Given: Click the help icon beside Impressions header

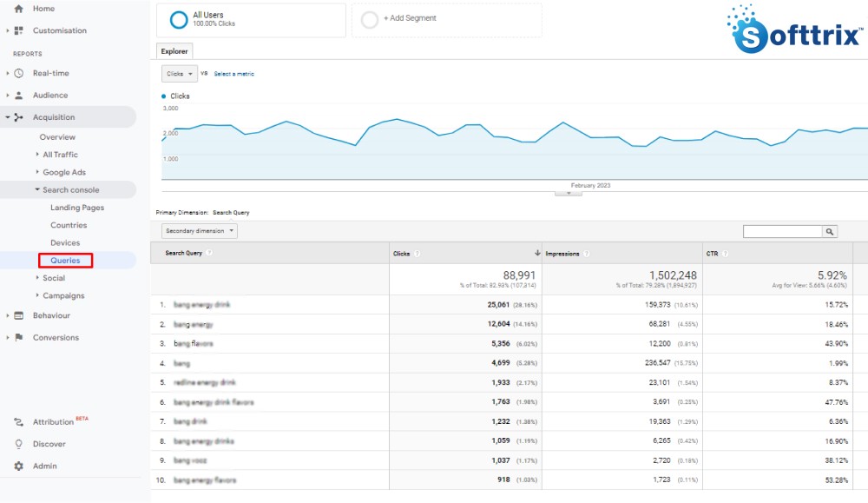Looking at the screenshot, I should click(586, 254).
